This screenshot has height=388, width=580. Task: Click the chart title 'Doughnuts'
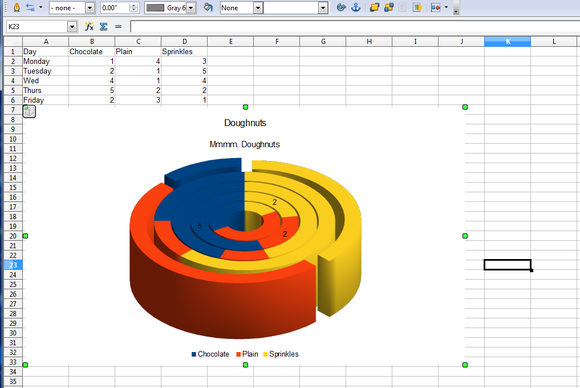245,123
